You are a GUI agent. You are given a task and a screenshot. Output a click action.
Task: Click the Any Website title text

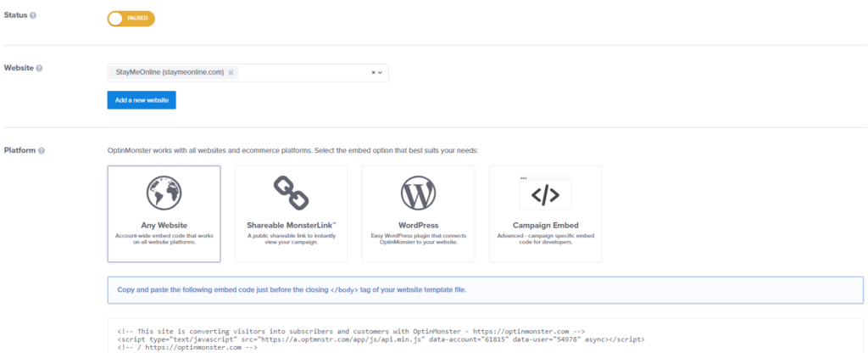[164, 226]
